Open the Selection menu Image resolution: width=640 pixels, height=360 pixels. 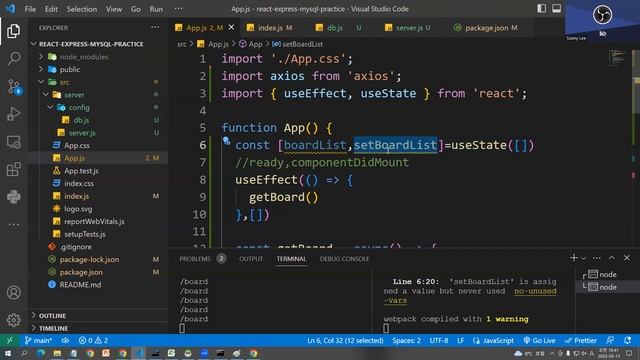click(x=82, y=9)
